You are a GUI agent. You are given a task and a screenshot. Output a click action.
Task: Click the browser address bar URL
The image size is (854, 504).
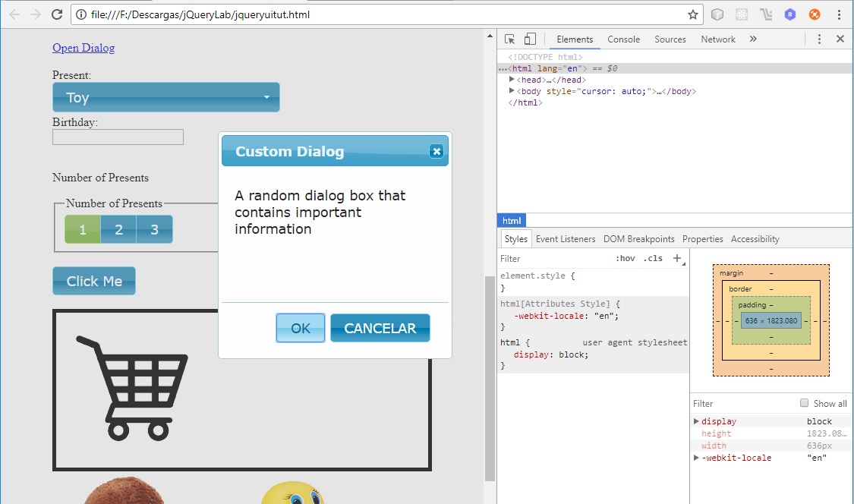point(200,14)
